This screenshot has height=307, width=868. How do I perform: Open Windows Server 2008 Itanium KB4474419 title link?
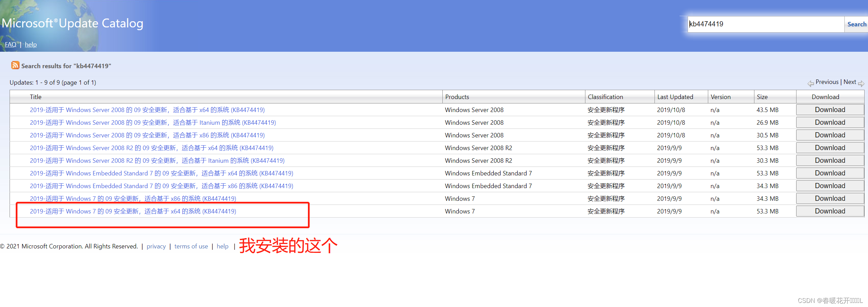(153, 123)
